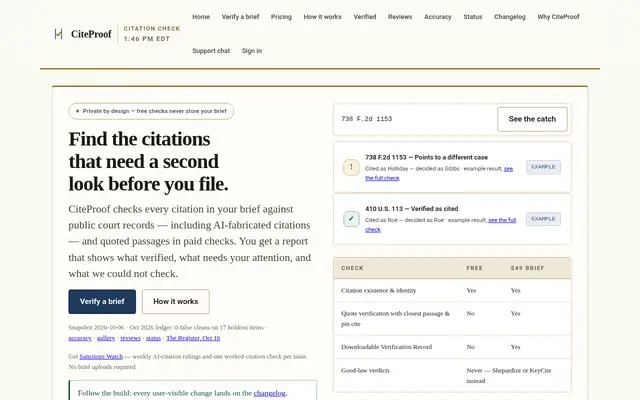
Task: Open the Sanctions Watch link
Action: tap(101, 356)
